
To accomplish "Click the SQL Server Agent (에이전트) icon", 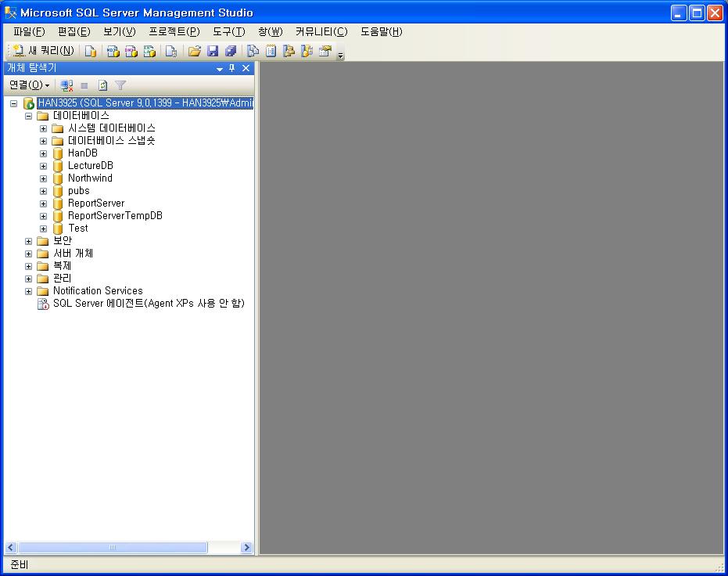I will point(43,304).
